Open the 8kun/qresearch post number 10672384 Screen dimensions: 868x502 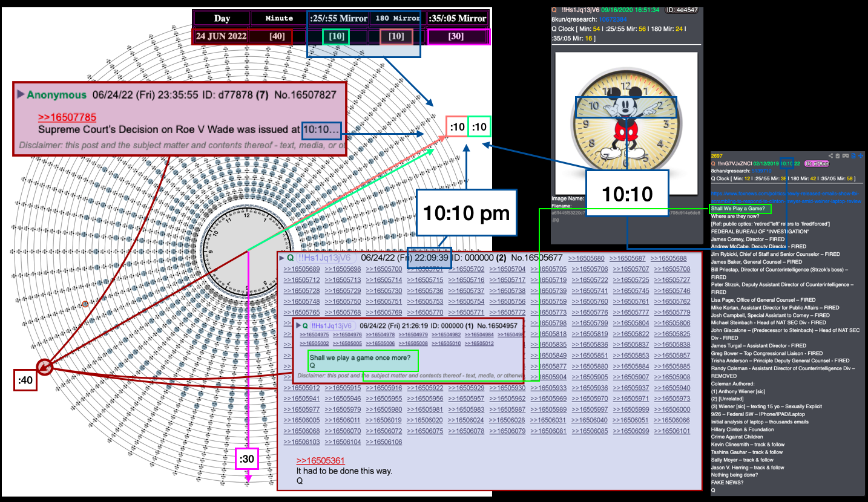pos(614,19)
